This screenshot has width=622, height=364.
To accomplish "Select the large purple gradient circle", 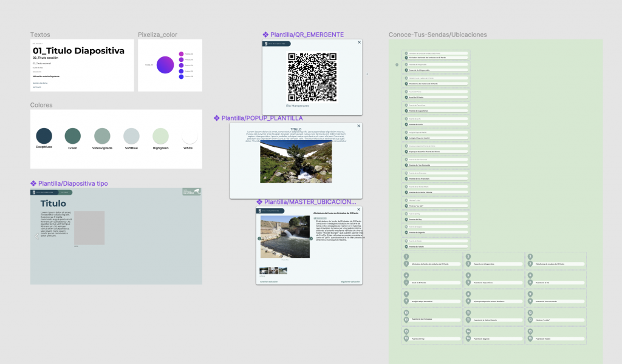I will [165, 65].
